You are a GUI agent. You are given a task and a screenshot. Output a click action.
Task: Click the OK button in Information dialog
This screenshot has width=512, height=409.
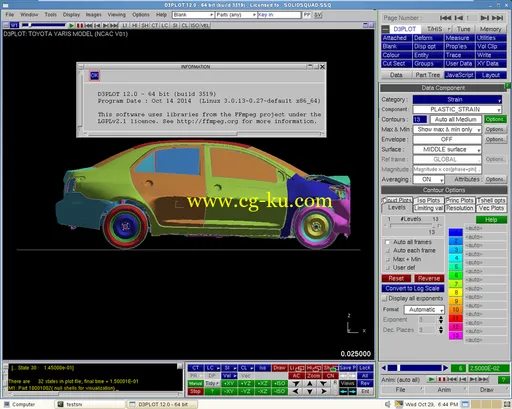point(94,76)
